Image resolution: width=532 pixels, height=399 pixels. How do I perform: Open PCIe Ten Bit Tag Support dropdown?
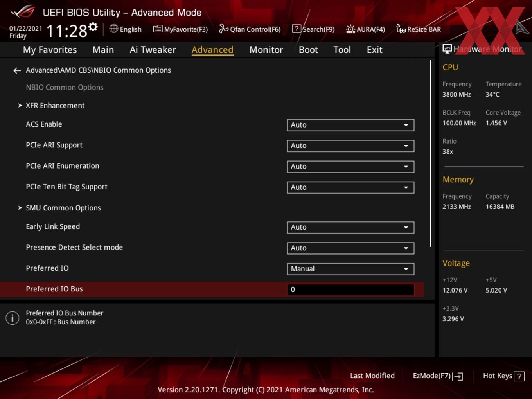point(350,187)
